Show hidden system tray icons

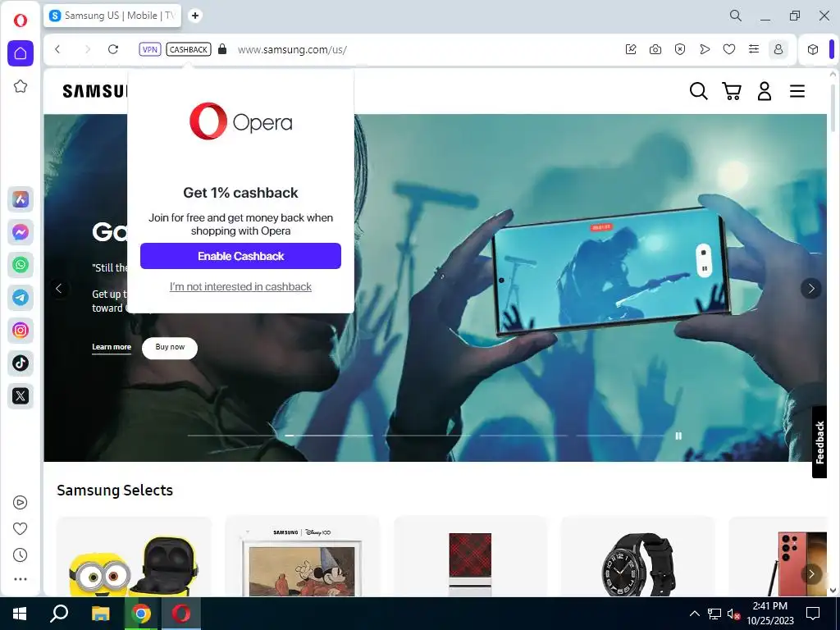[694, 614]
